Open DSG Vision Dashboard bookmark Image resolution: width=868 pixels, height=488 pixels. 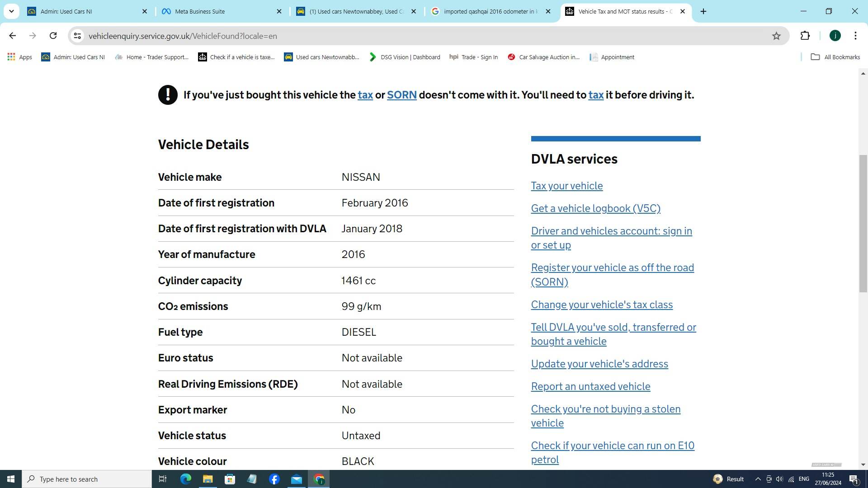tap(404, 57)
